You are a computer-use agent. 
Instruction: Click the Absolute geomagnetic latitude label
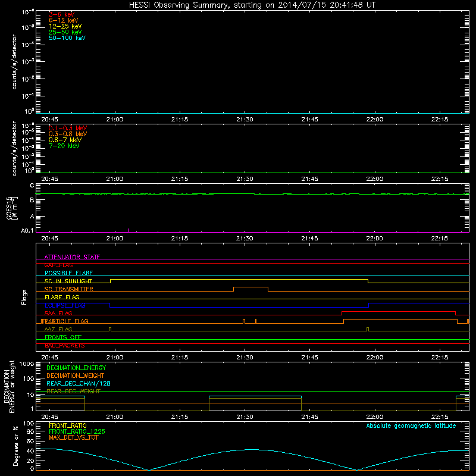click(x=411, y=425)
